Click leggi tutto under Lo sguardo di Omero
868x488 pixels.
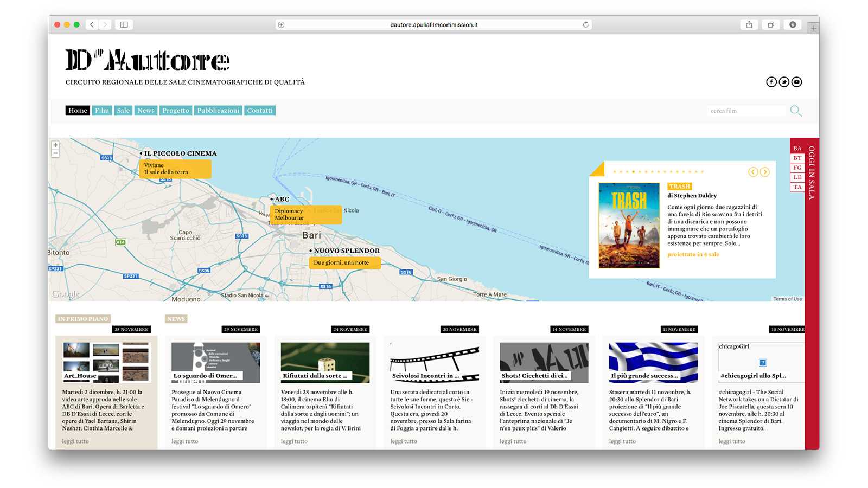tap(185, 441)
